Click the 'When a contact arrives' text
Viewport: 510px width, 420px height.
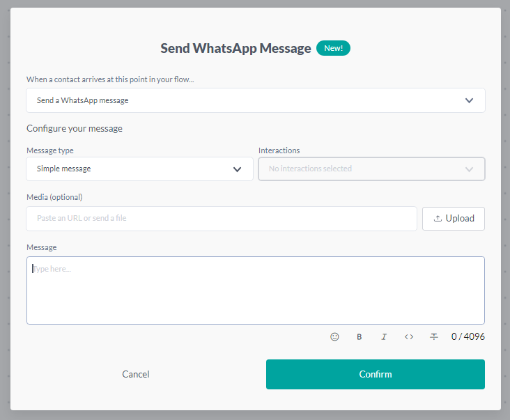(x=110, y=79)
